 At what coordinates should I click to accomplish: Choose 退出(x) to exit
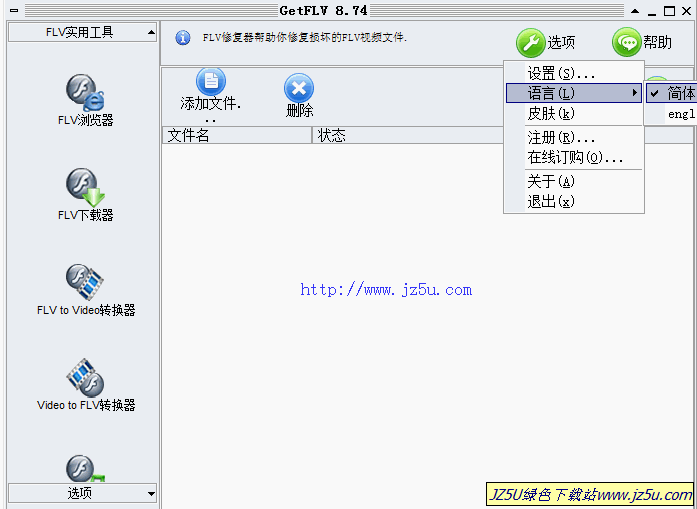coord(574,201)
